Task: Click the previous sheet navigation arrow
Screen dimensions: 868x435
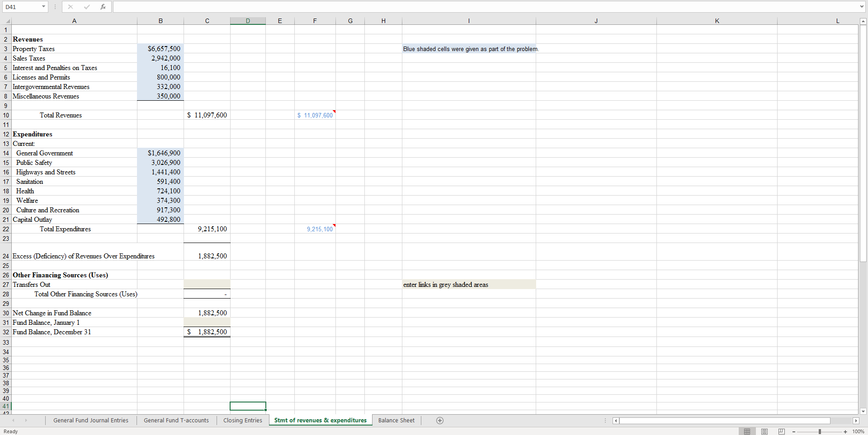Action: 14,420
